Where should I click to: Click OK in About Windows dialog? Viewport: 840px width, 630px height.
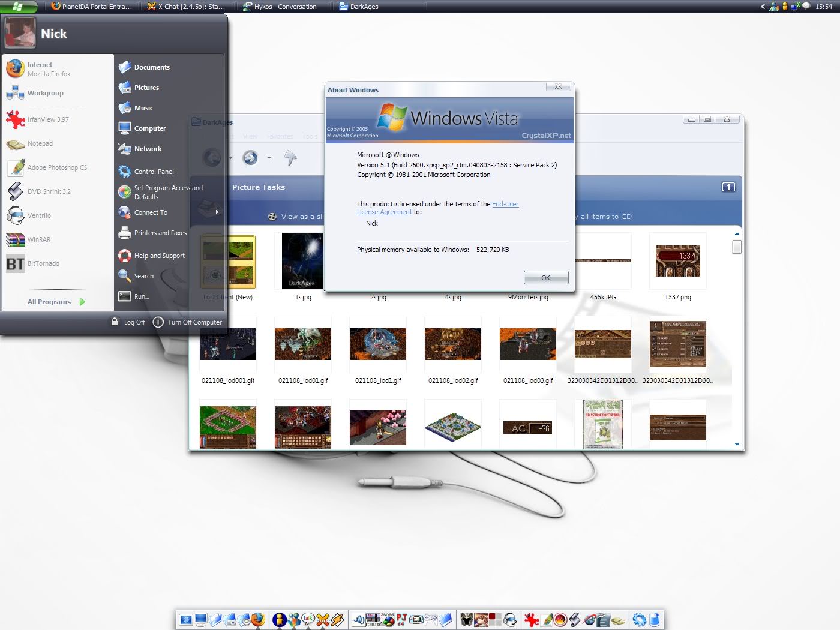[x=545, y=278]
